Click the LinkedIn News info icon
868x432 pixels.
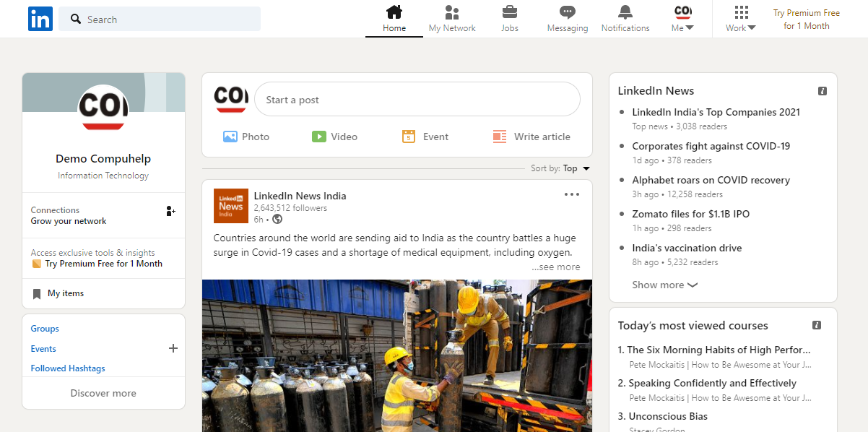coord(822,91)
